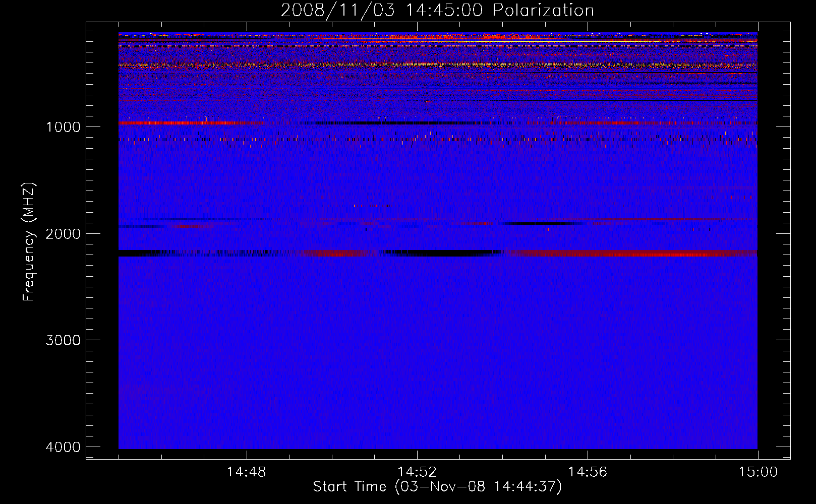This screenshot has width=816, height=504.
Task: Select the 1000 frequency tick label
Action: (x=63, y=127)
